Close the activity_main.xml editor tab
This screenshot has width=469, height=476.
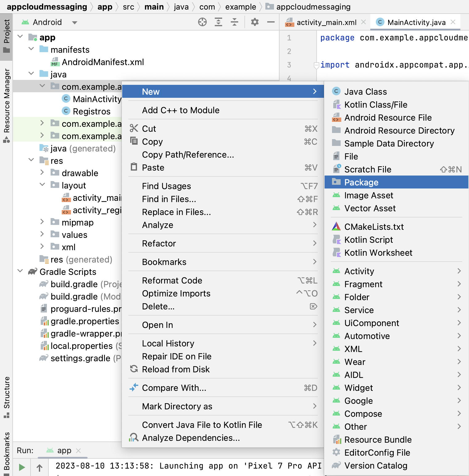363,22
